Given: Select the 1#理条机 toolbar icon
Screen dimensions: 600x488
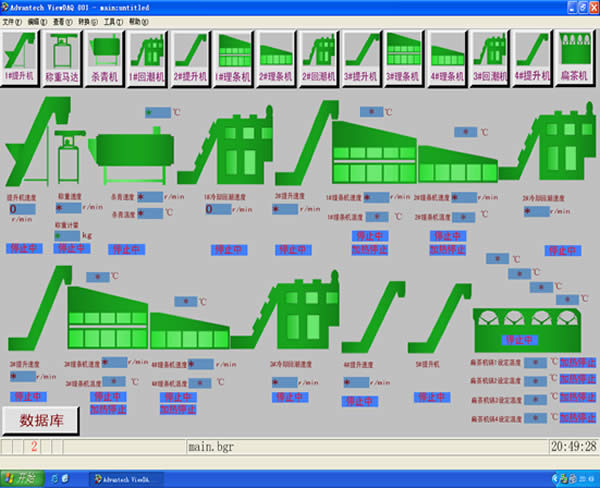Looking at the screenshot, I should point(234,55).
